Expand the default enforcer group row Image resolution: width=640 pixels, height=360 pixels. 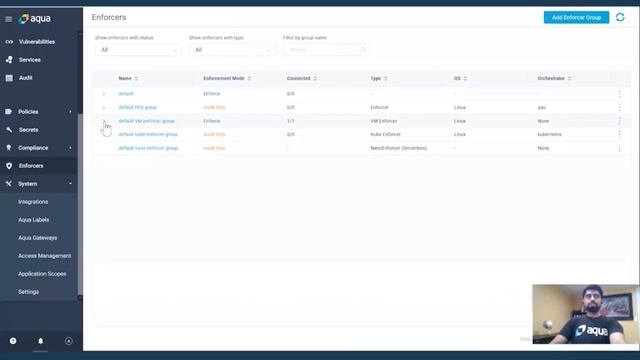click(104, 94)
